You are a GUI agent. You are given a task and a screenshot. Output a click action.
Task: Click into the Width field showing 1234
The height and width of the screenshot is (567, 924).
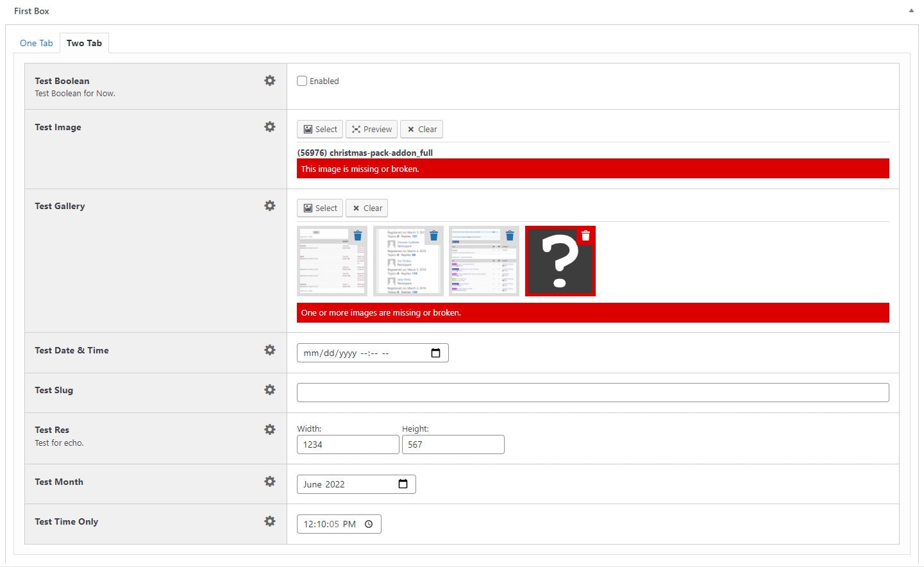(348, 444)
